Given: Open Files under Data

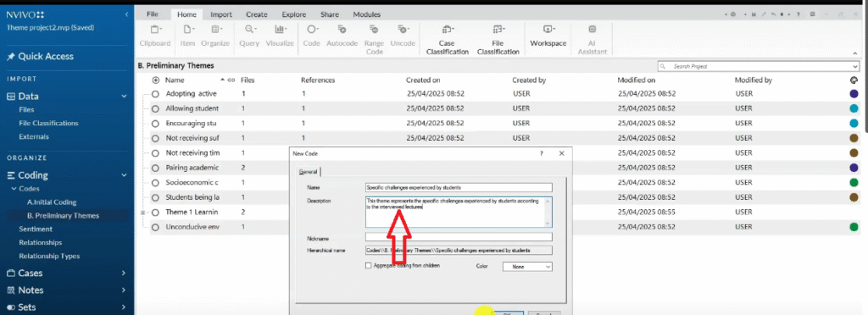Looking at the screenshot, I should click(x=26, y=109).
